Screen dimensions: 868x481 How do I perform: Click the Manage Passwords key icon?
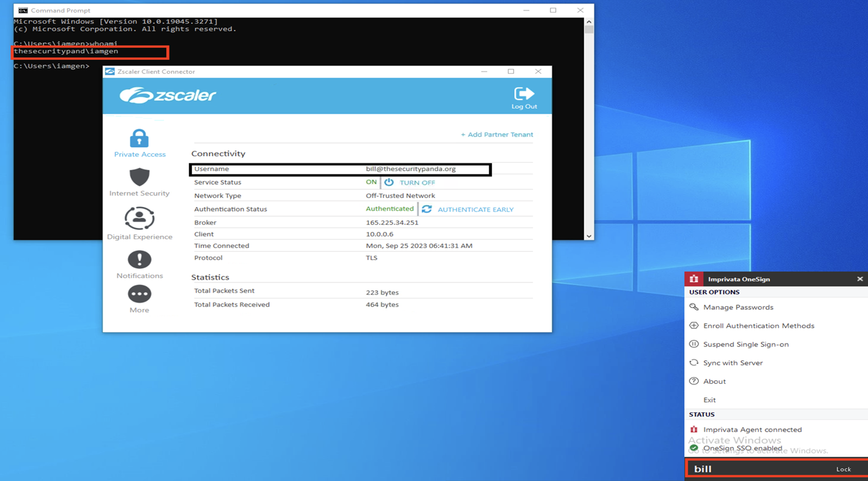pos(694,307)
